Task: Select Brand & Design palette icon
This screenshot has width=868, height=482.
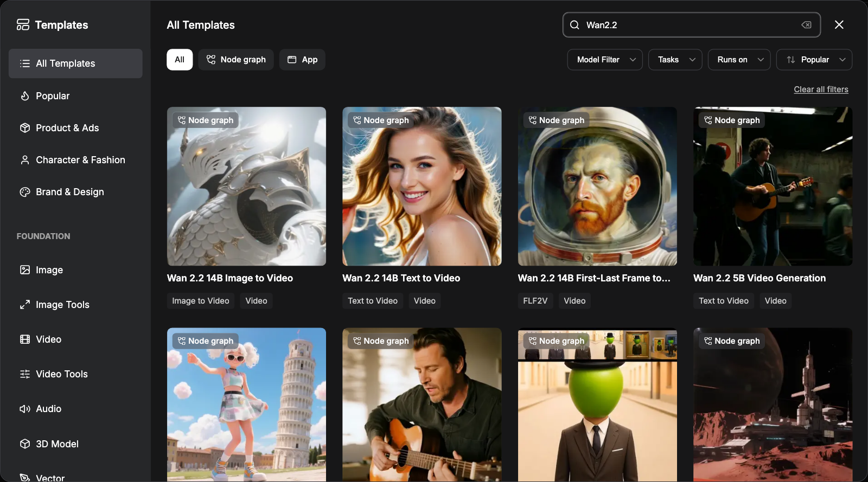Action: (24, 192)
